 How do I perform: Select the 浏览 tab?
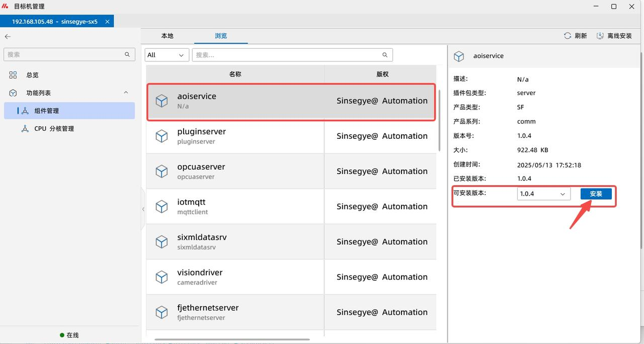[x=221, y=36]
